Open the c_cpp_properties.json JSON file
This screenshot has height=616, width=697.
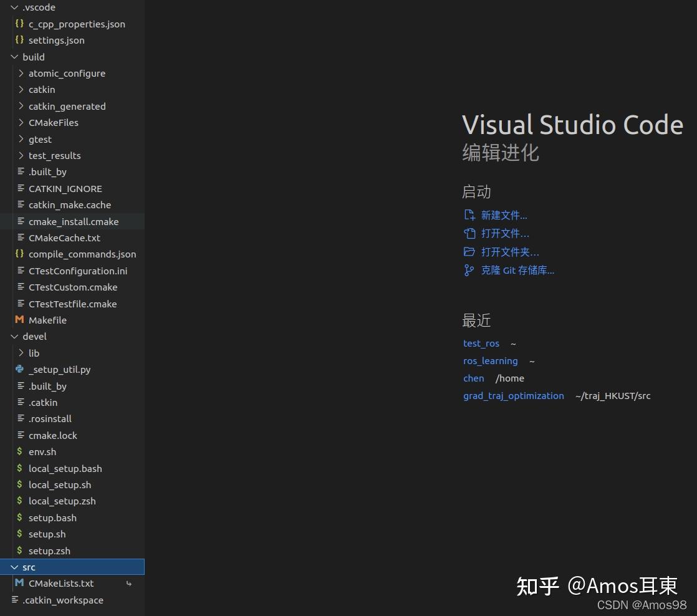coord(77,24)
